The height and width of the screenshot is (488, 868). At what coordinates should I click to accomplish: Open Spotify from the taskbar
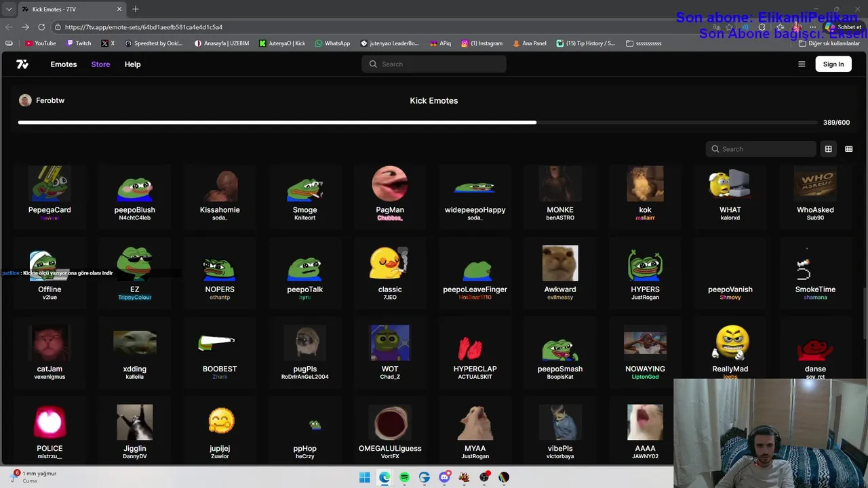pyautogui.click(x=404, y=477)
